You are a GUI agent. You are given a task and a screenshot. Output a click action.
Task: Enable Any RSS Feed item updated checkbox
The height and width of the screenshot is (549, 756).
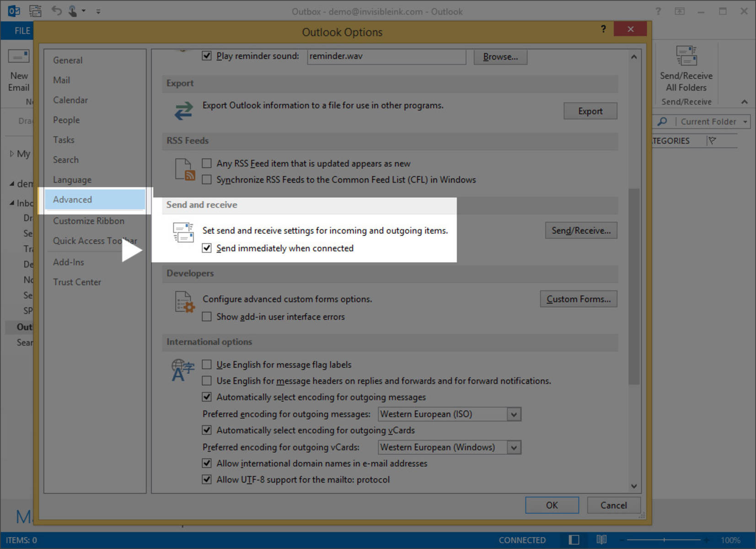tap(207, 163)
